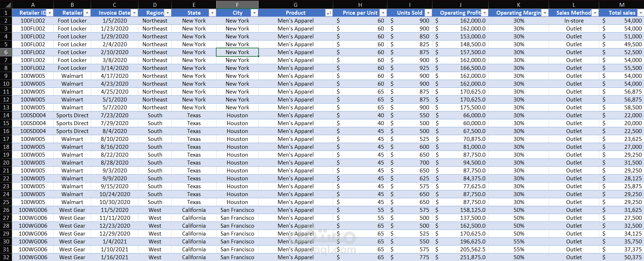Screen dimensions: 644x261
Task: Select row 1 header number
Action: coord(6,13)
